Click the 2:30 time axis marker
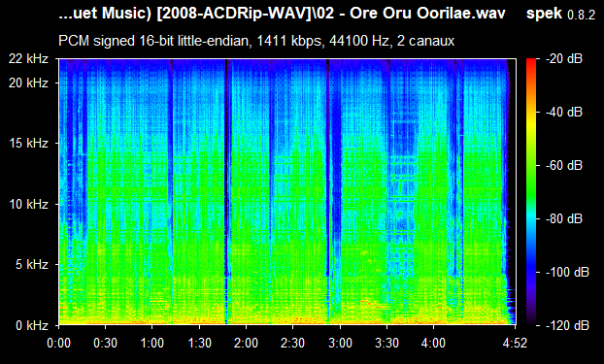The image size is (604, 364). [x=293, y=343]
